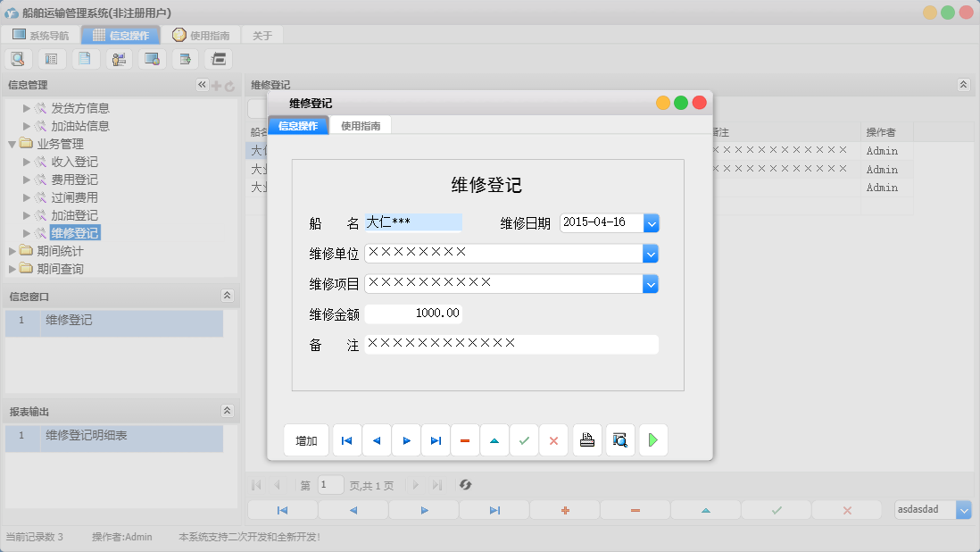Click the red X cancel icon in dialog
This screenshot has width=980, height=552.
pos(553,439)
